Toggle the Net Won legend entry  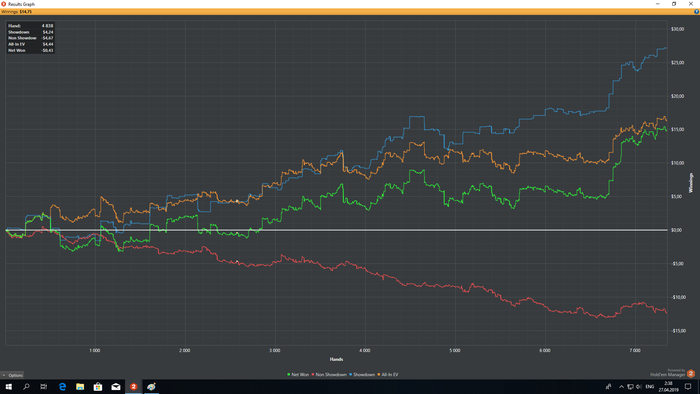pyautogui.click(x=298, y=375)
